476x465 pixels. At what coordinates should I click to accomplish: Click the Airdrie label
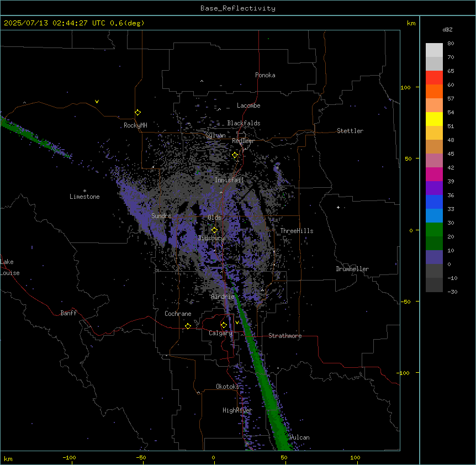pyautogui.click(x=223, y=297)
